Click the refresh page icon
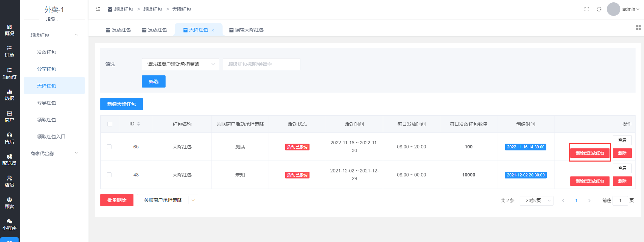644x242 pixels. tap(599, 9)
